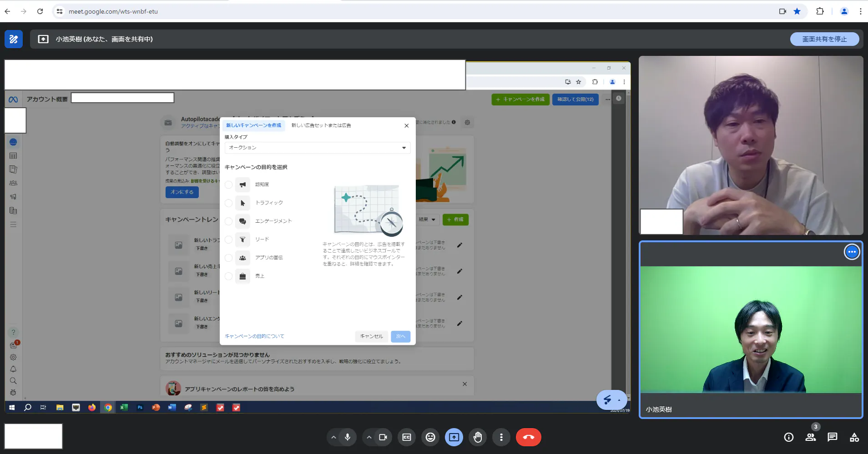The height and width of the screenshot is (454, 868).
Task: Mute the microphone in Meet controls
Action: tap(348, 437)
